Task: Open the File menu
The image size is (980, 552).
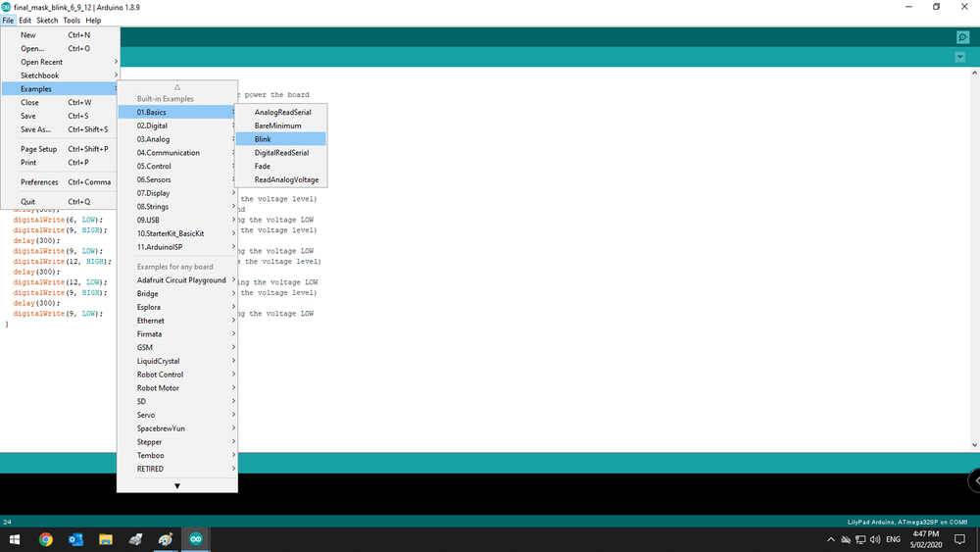Action: 8,20
